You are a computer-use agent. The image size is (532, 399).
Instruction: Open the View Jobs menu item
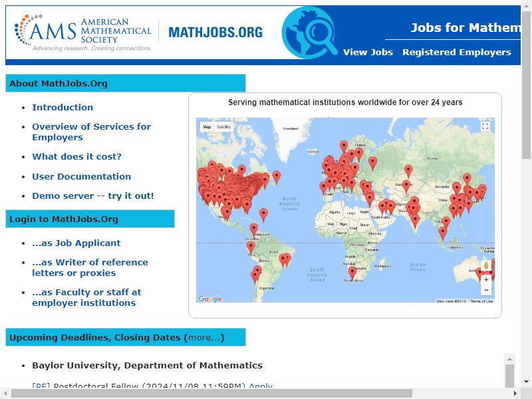click(x=368, y=52)
